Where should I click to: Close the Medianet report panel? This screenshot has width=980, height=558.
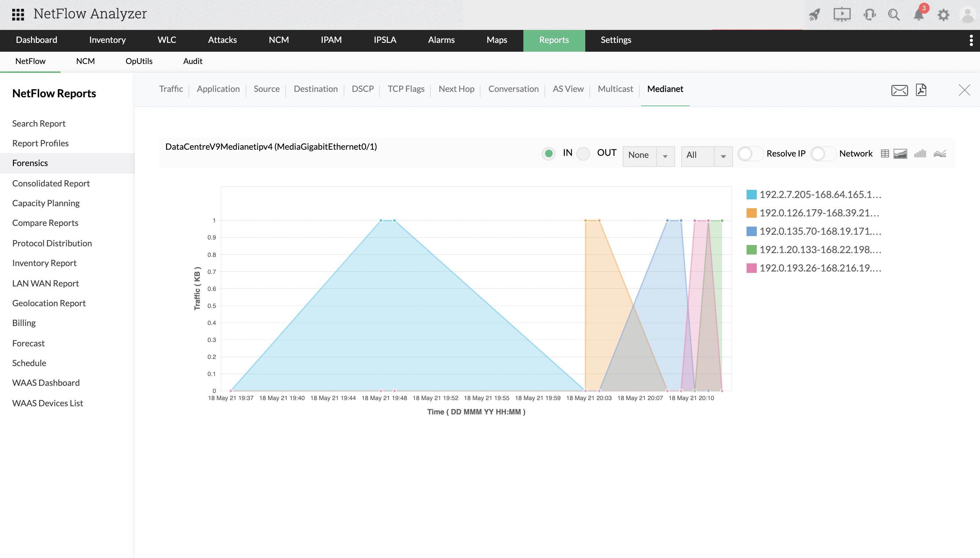[x=964, y=90]
